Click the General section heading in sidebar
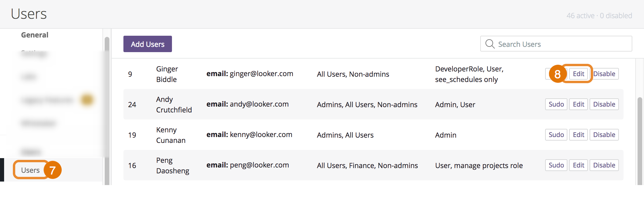The image size is (644, 212). [35, 35]
